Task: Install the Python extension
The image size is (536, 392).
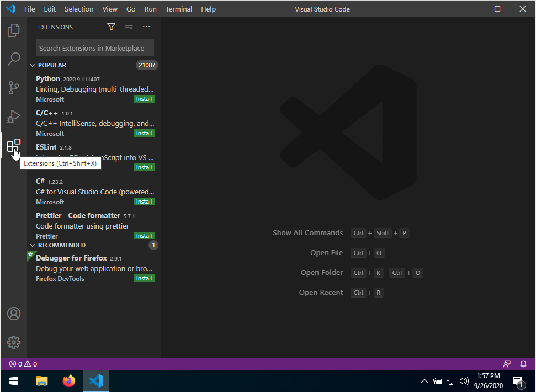Action: pos(144,99)
